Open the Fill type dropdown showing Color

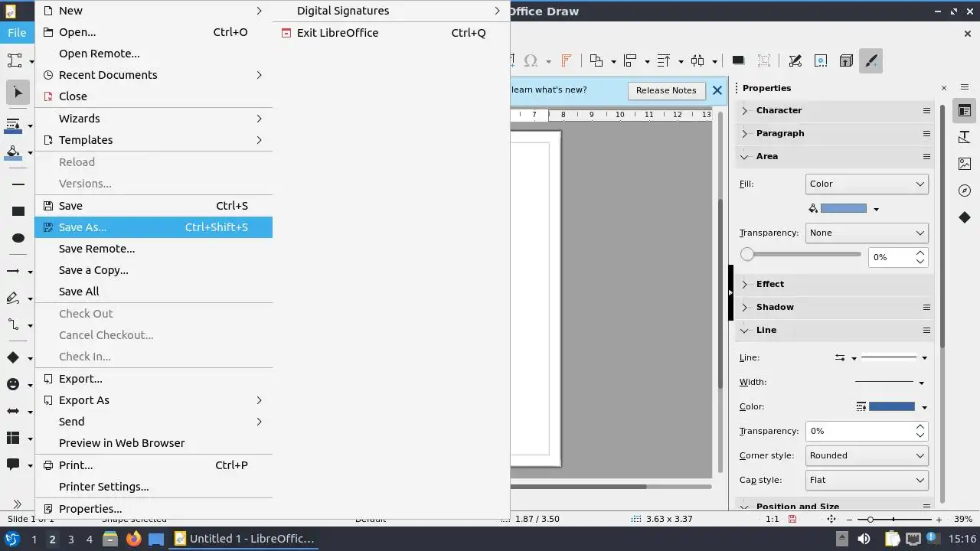867,184
